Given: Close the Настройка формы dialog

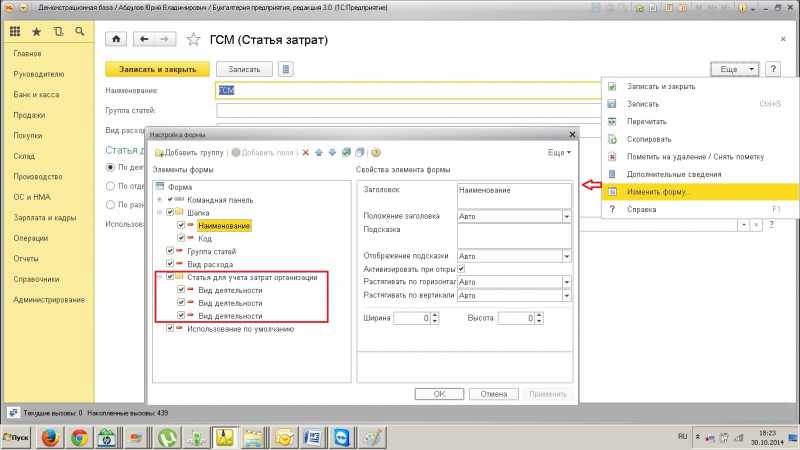Looking at the screenshot, I should click(572, 134).
